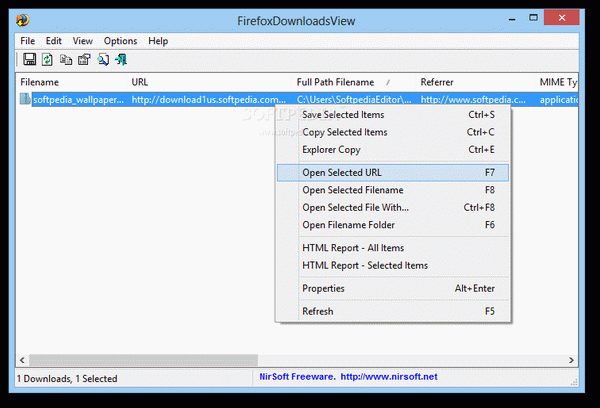Choose Refresh in the context menu

(x=393, y=311)
